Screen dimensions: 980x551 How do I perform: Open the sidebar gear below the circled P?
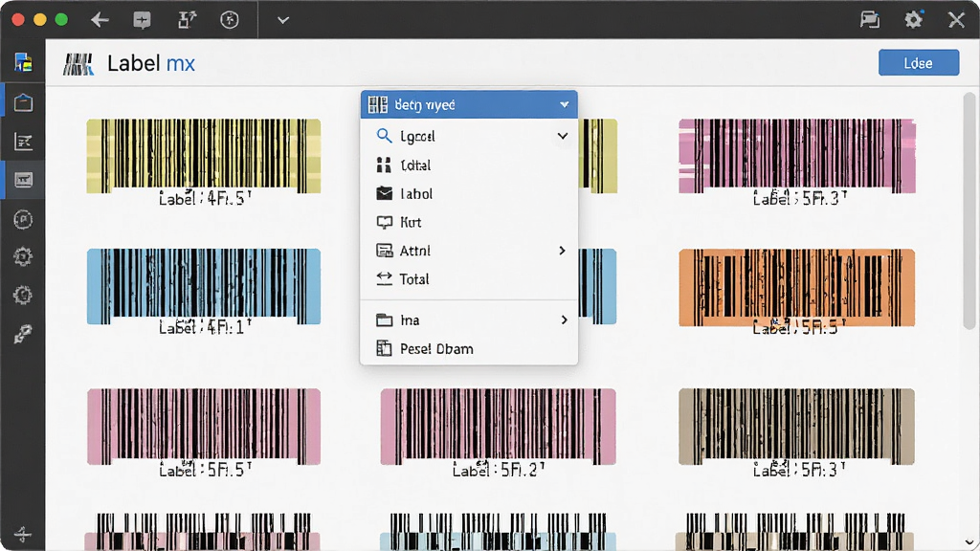23,256
